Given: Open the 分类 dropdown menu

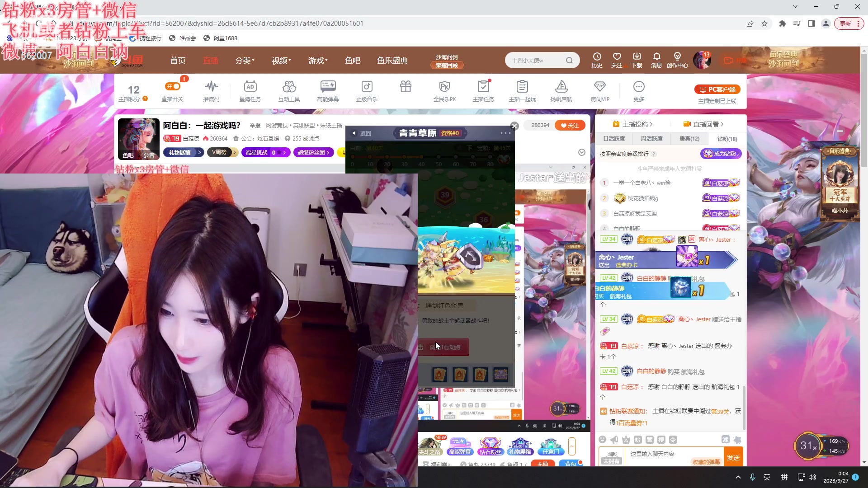Looking at the screenshot, I should 244,60.
